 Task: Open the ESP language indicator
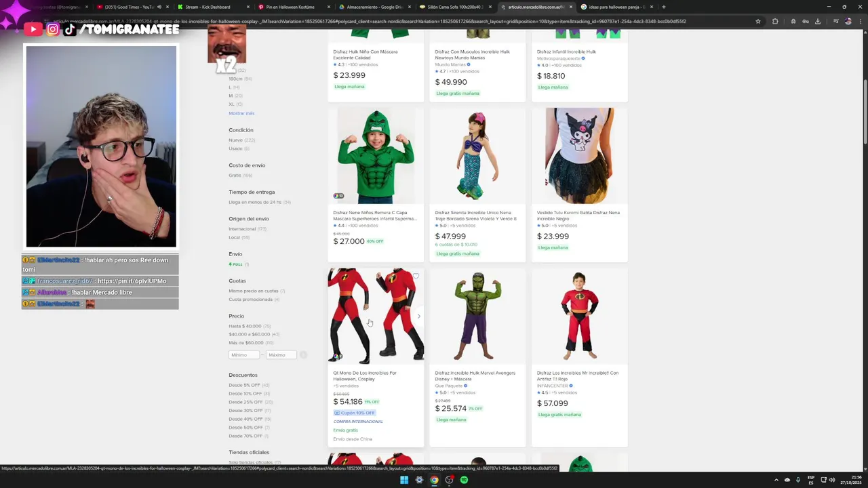pos(811,480)
